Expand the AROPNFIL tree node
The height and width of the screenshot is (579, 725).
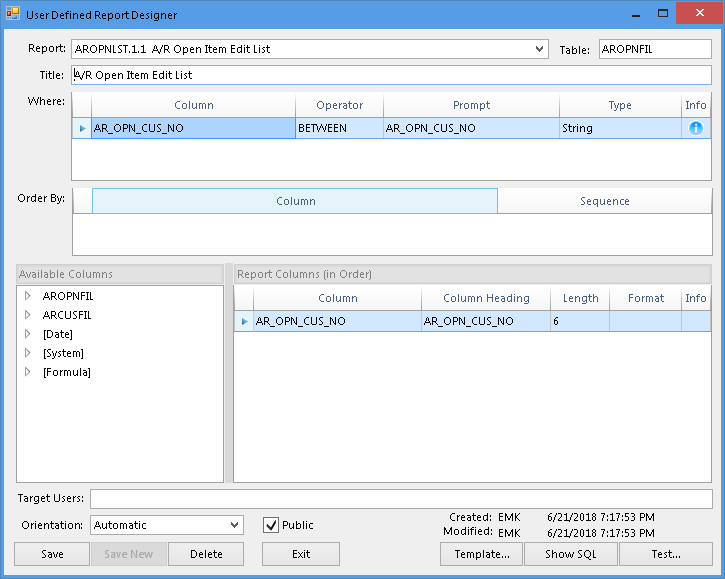[x=28, y=296]
